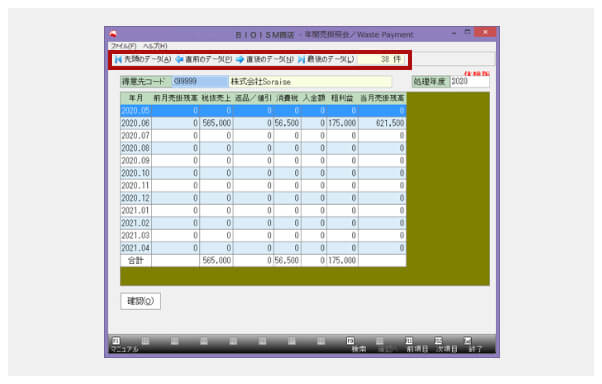602x384 pixels.
Task: Click the 合計 total row label
Action: (136, 260)
